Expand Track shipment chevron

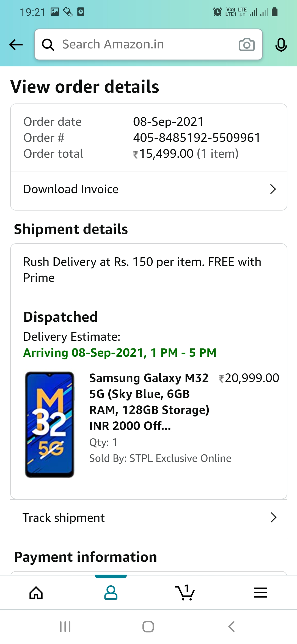(273, 518)
